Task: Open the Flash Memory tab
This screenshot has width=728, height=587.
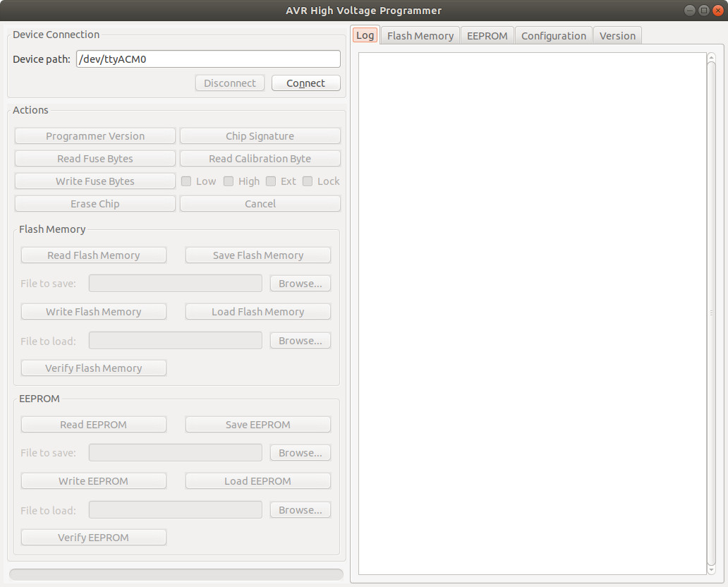Action: (420, 36)
